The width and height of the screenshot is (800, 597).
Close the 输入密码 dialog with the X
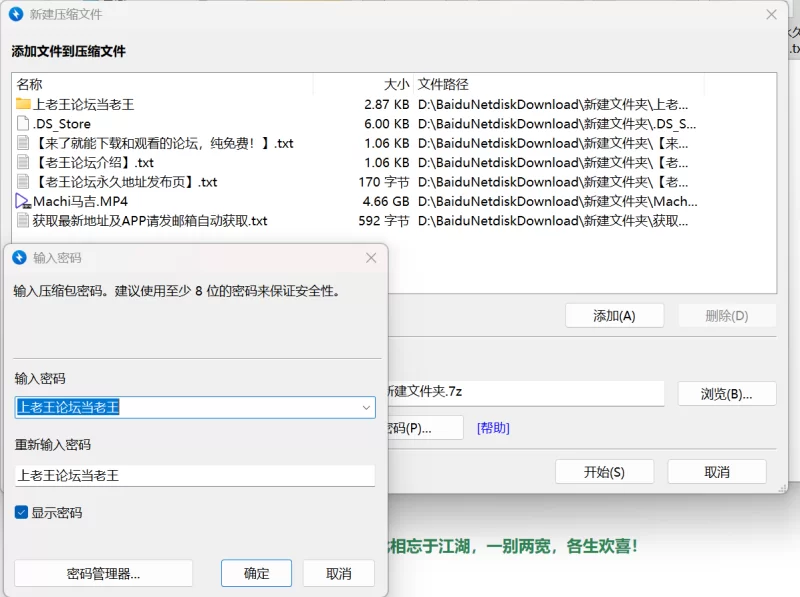tap(371, 258)
